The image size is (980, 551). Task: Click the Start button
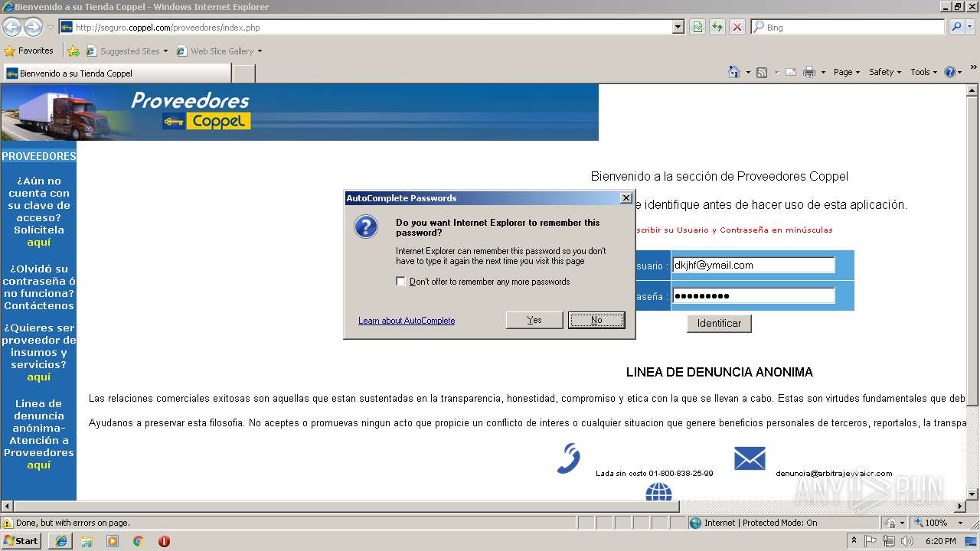[21, 541]
